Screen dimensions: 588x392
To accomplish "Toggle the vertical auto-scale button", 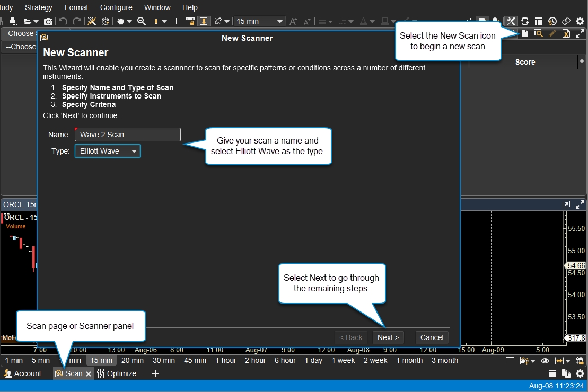I will [204, 21].
